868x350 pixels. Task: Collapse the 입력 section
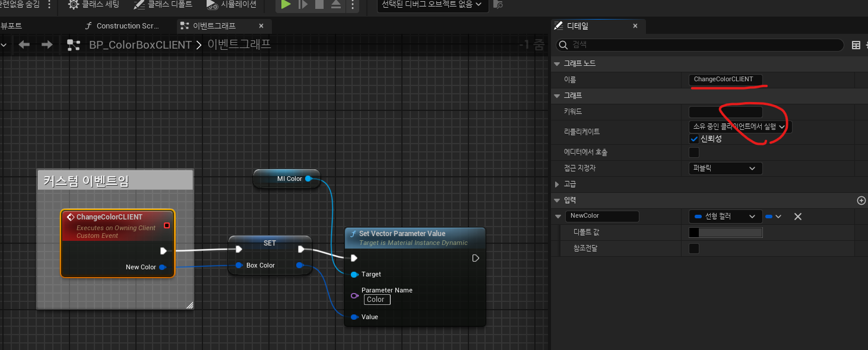pos(556,201)
